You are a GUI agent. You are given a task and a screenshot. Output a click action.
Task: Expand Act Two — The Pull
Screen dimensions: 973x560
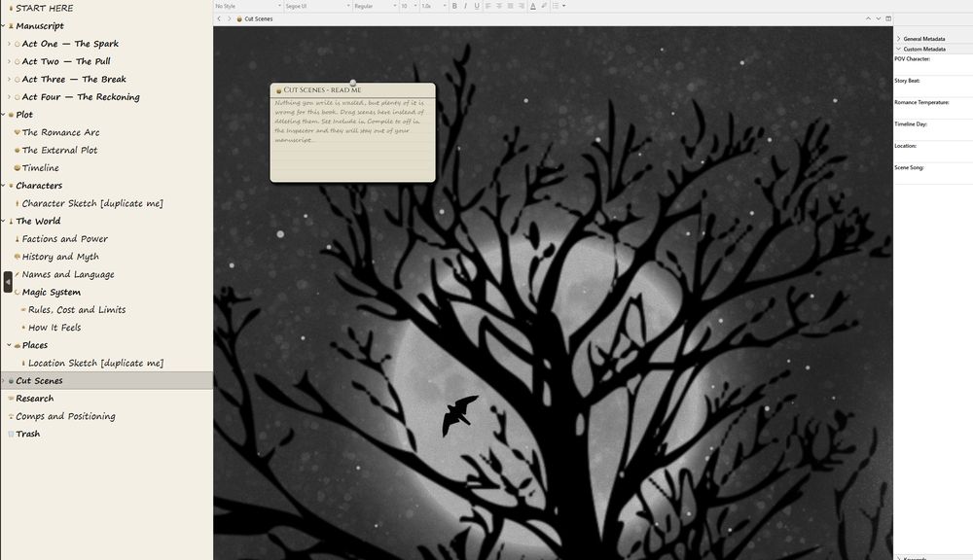pos(9,61)
